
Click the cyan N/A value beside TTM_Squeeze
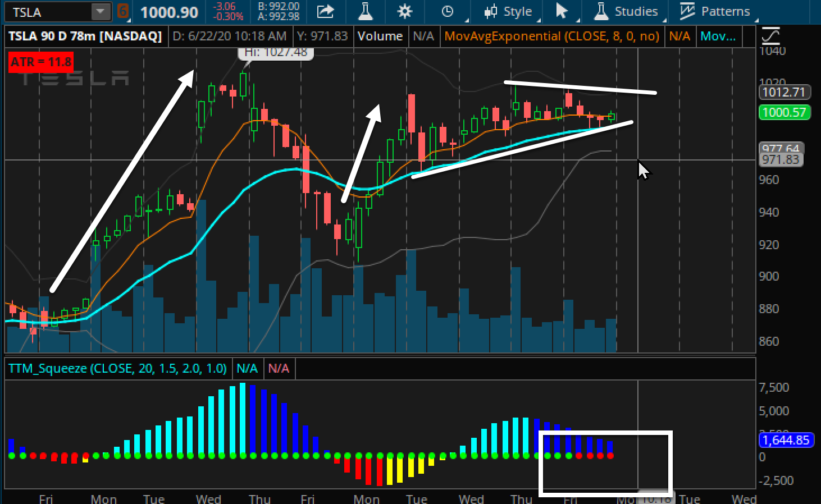(247, 369)
